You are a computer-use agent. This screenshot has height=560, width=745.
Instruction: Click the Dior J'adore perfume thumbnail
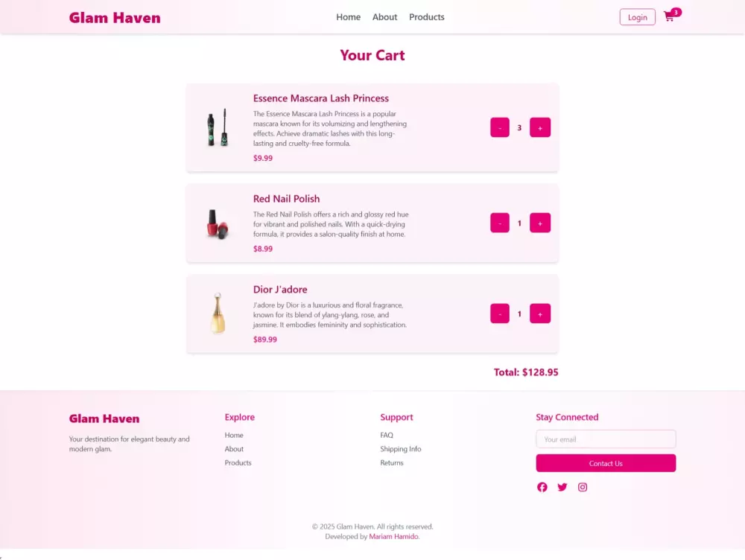point(218,313)
